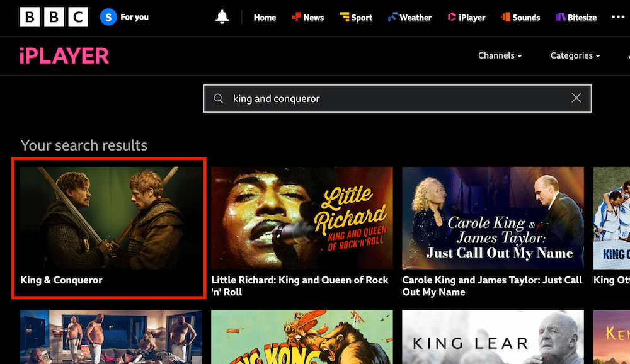Open News in top navigation
Viewport: 630px width, 364px height.
pyautogui.click(x=313, y=18)
